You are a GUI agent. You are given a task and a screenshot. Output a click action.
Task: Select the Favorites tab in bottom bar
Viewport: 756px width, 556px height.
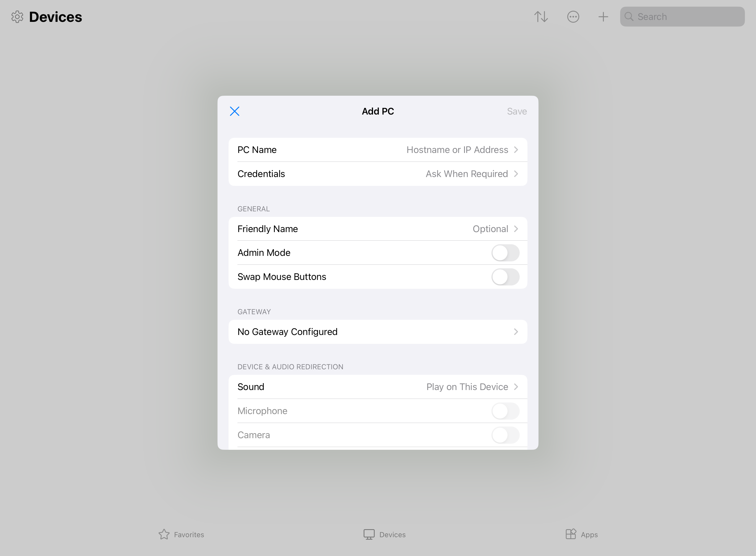coord(181,534)
